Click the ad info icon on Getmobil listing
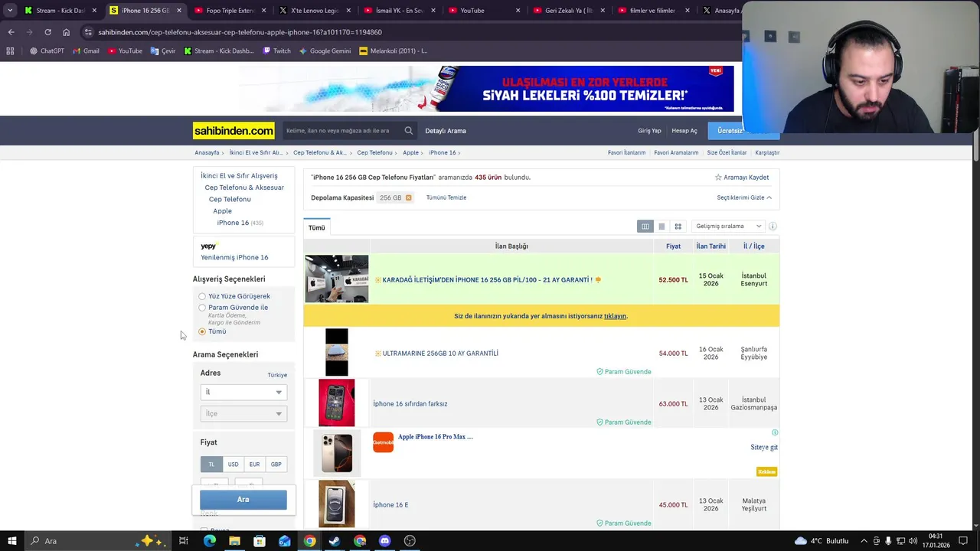The width and height of the screenshot is (980, 551). click(x=775, y=432)
